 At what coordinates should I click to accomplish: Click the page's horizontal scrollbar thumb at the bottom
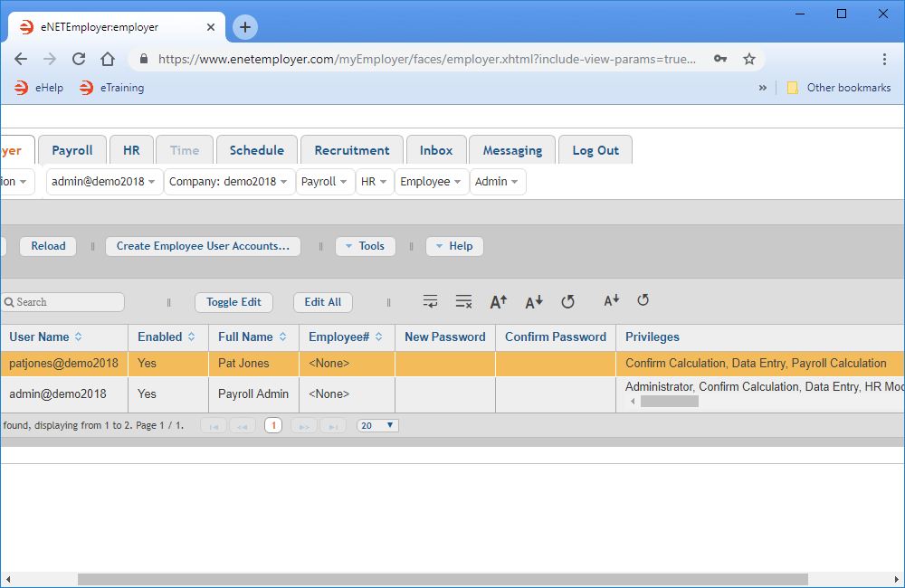[442, 579]
